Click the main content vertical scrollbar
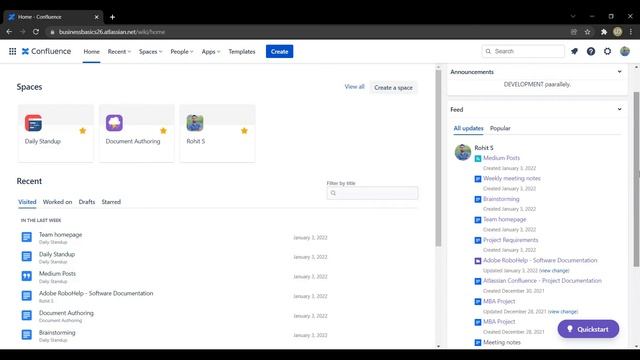The width and height of the screenshot is (640, 360). point(438,158)
